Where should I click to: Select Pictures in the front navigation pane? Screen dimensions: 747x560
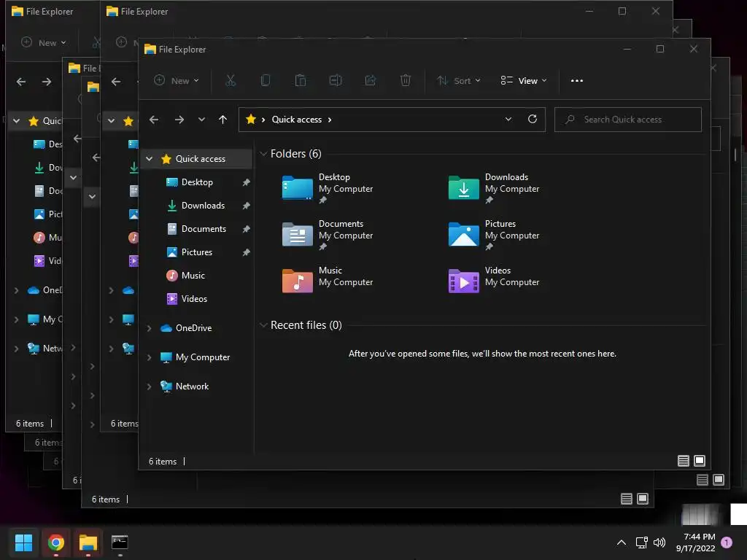(x=197, y=252)
